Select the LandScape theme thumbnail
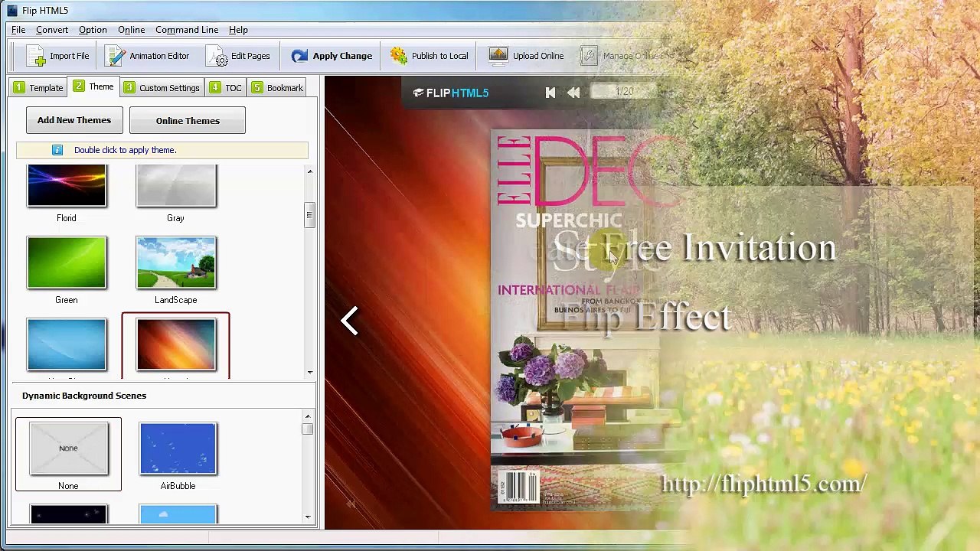The height and width of the screenshot is (551, 980). click(176, 262)
